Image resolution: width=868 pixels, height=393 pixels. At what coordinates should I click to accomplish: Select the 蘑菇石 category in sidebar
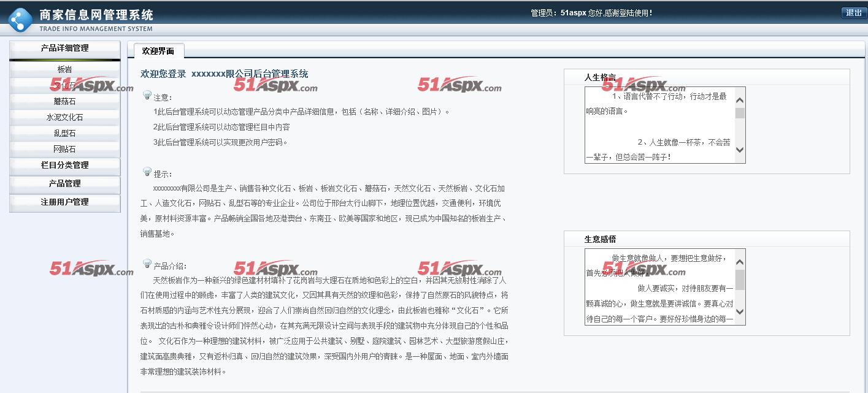point(64,101)
